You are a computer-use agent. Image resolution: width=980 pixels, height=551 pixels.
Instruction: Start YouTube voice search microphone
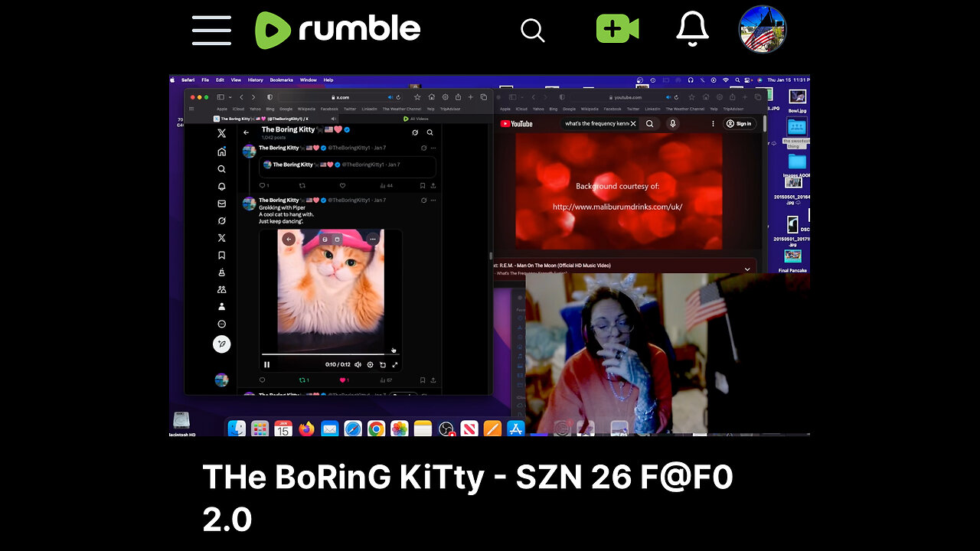click(x=673, y=123)
